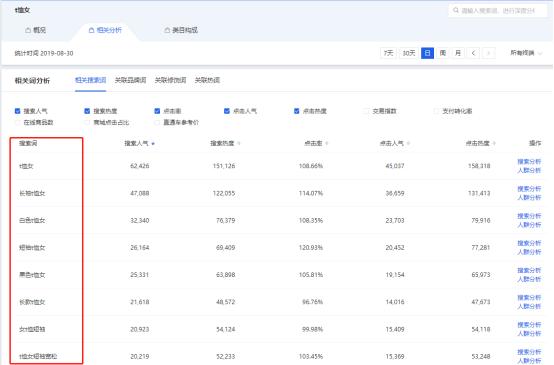554x365 pixels.
Task: Click search term 女t恤短袖
Action: pos(32,329)
